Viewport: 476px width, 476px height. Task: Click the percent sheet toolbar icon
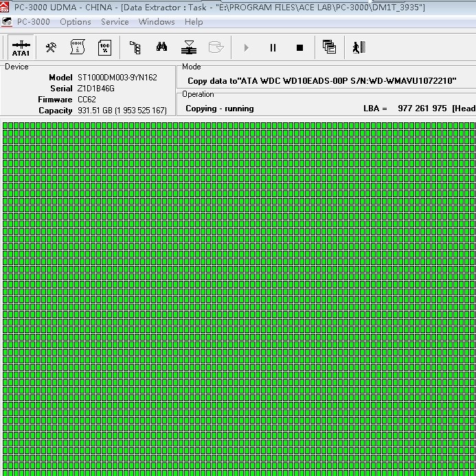[104, 47]
